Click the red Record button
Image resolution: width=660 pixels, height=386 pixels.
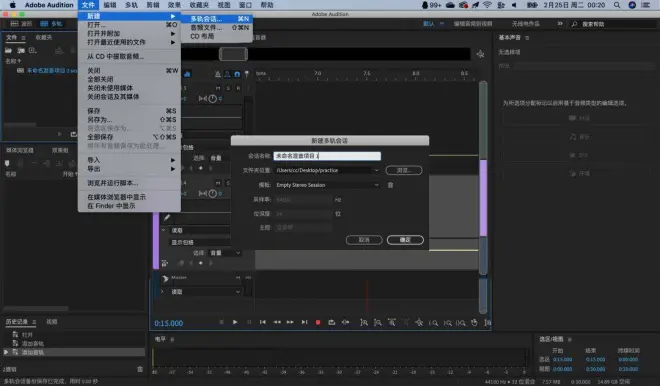click(x=318, y=322)
